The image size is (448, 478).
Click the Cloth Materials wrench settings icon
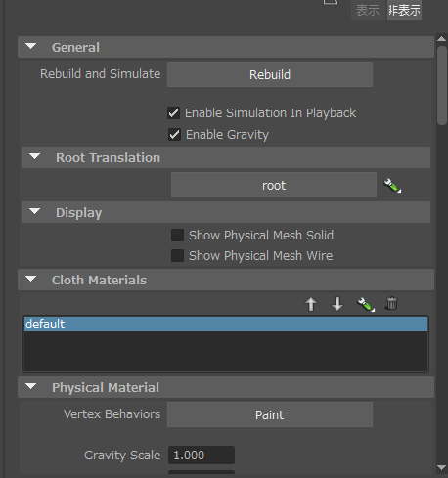tap(366, 304)
